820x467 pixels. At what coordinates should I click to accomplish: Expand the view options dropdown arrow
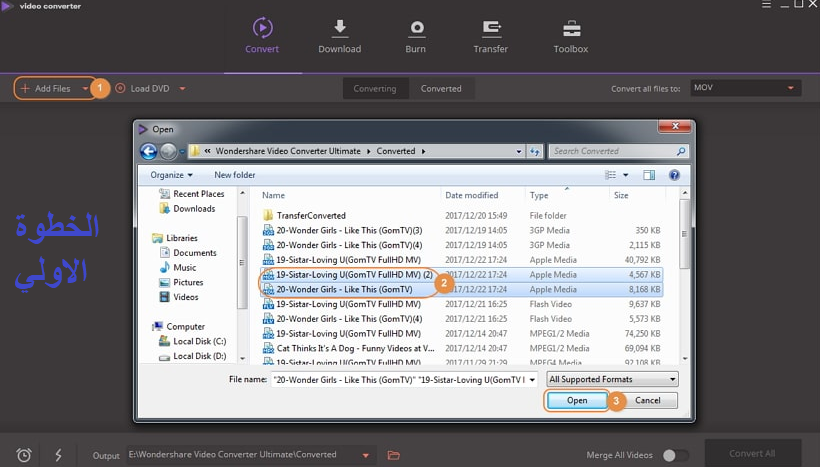(x=626, y=175)
